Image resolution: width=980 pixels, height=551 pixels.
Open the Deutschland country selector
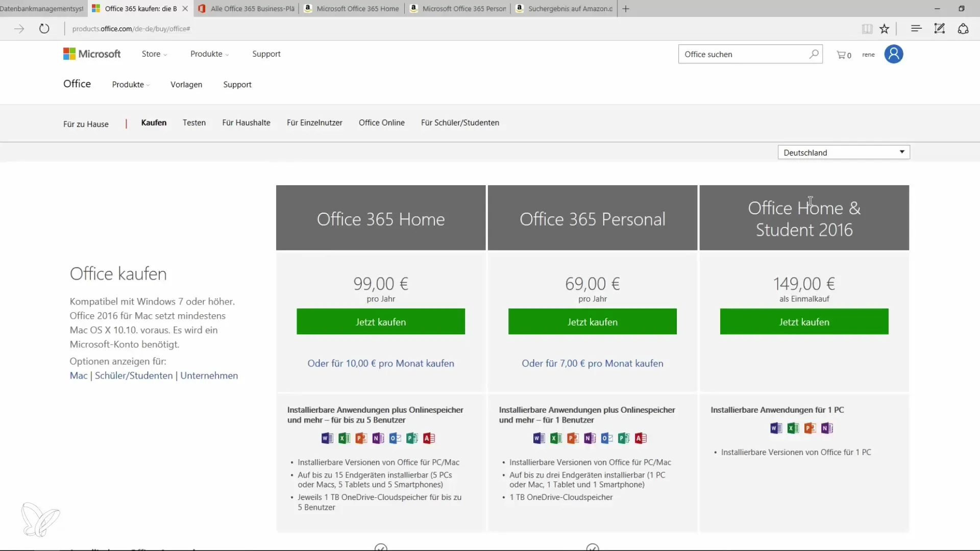pos(844,153)
